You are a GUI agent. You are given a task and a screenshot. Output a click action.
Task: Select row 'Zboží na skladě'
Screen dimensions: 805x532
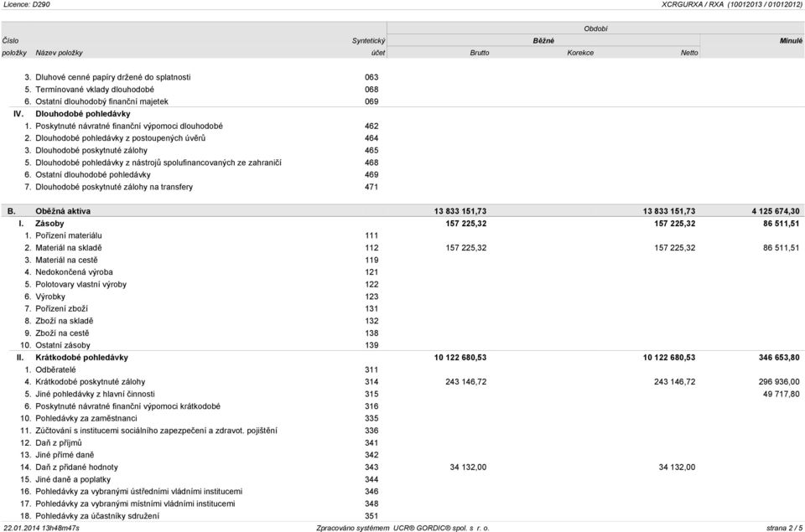(402, 321)
